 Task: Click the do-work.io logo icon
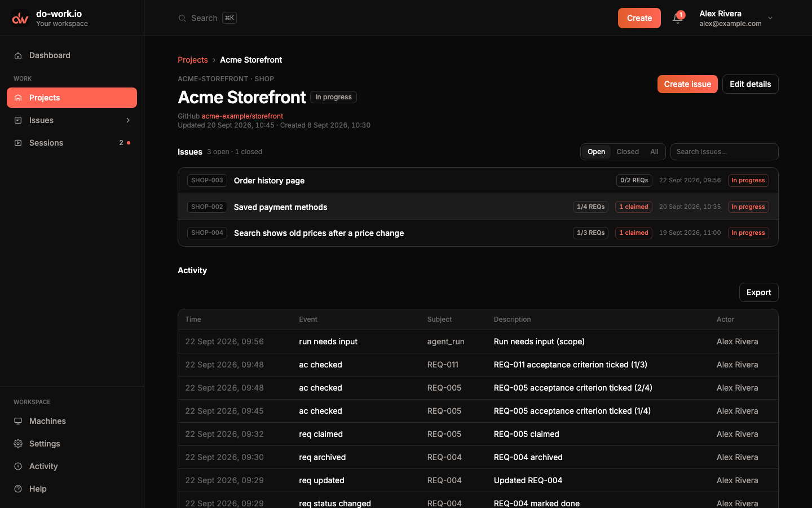click(20, 18)
